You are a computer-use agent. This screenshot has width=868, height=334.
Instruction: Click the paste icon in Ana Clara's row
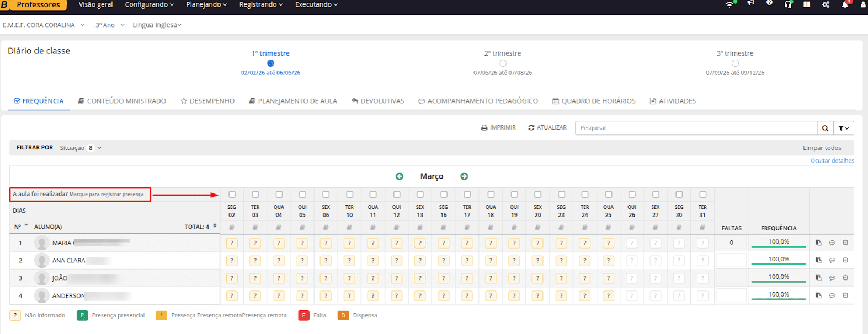point(818,260)
